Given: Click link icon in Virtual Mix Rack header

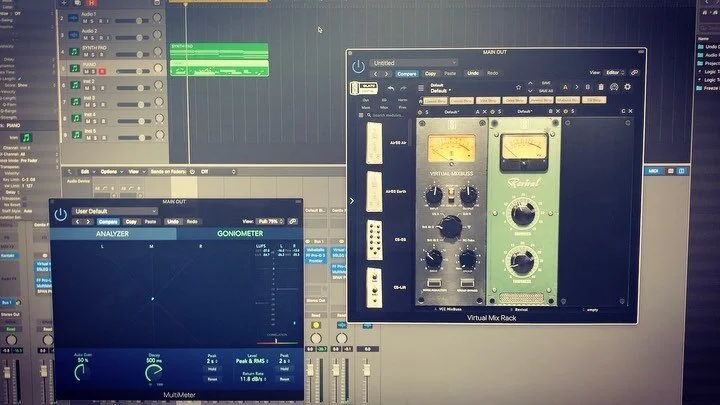Looking at the screenshot, I should (634, 73).
